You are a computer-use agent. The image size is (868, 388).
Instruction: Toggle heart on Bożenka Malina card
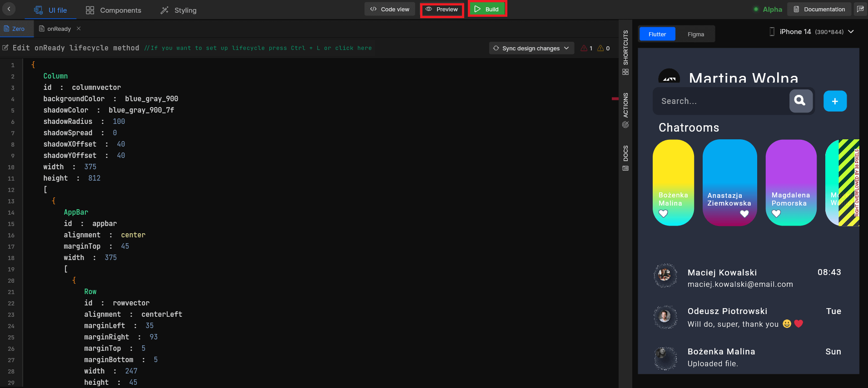(663, 213)
